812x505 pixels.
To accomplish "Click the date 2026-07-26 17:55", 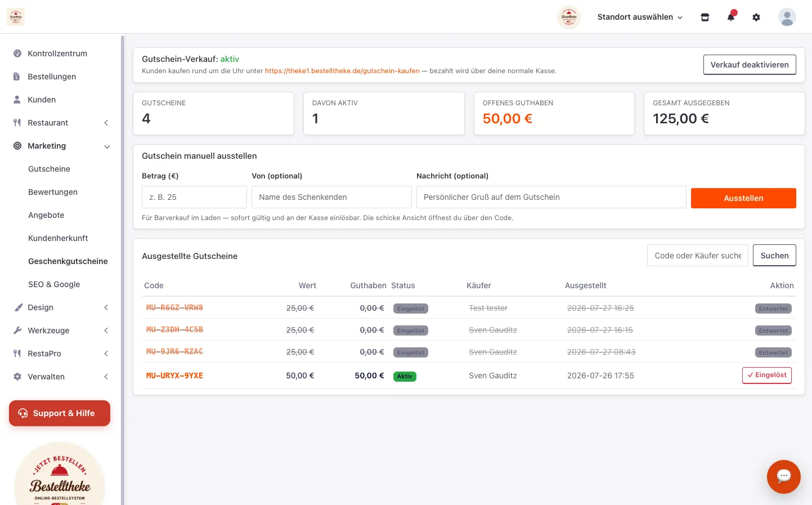I will tap(600, 376).
